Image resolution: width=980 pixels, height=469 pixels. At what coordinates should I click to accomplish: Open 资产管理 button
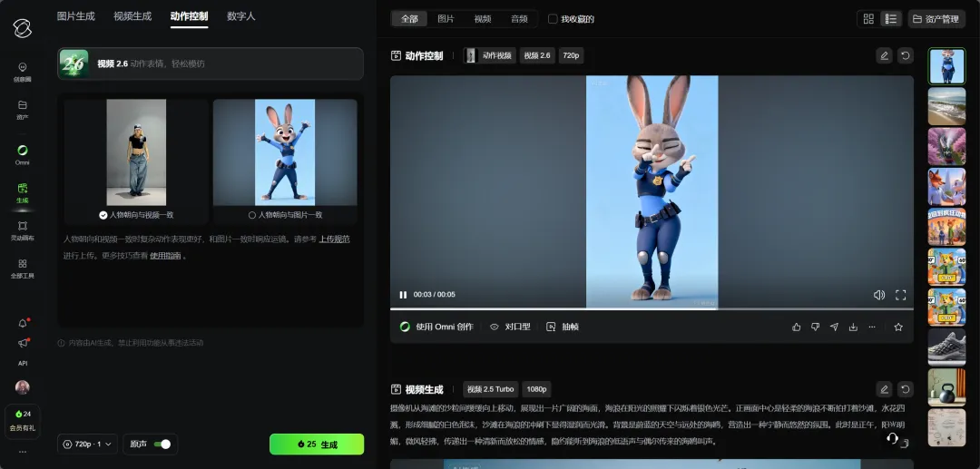click(x=936, y=19)
